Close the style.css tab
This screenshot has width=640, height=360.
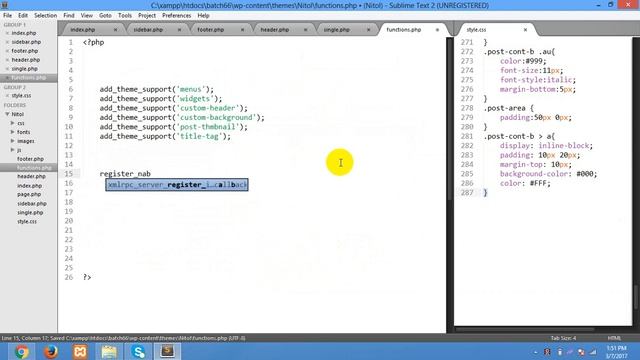[x=525, y=30]
